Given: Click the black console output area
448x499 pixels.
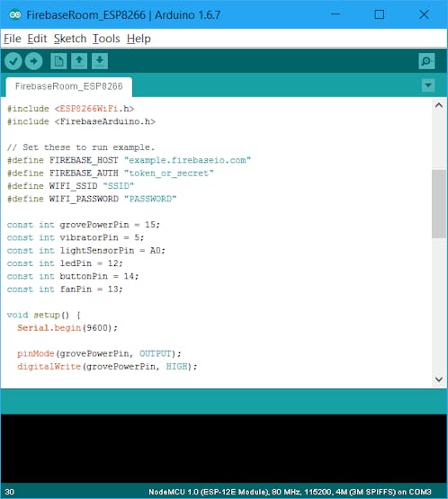Looking at the screenshot, I should coord(223,449).
